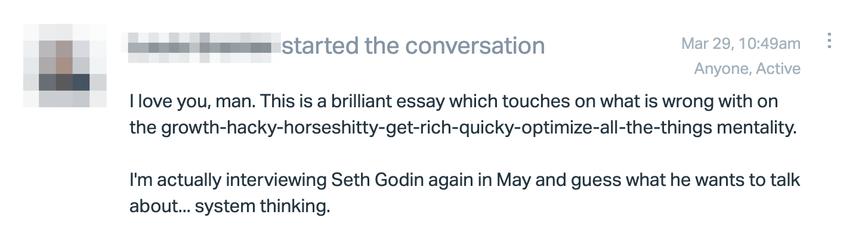Click the blurred sender avatar
This screenshot has width=868, height=236.
click(65, 66)
